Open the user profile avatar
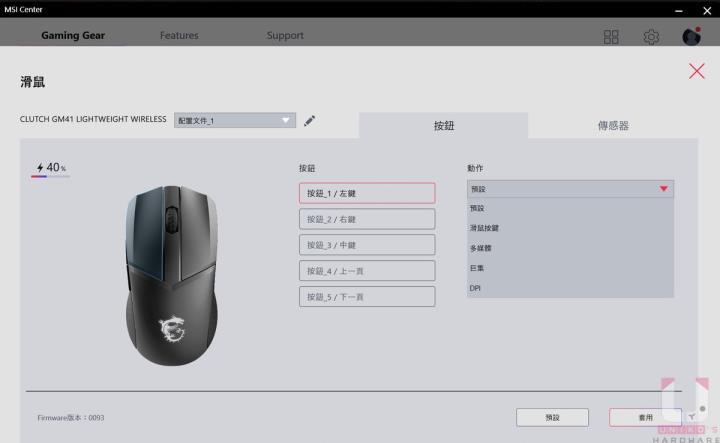 692,36
